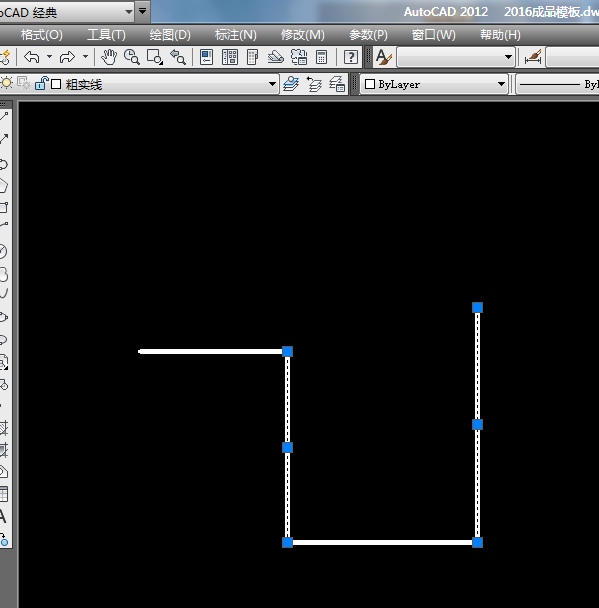599x608 pixels.
Task: Open the DesignCenter icon
Action: click(230, 57)
